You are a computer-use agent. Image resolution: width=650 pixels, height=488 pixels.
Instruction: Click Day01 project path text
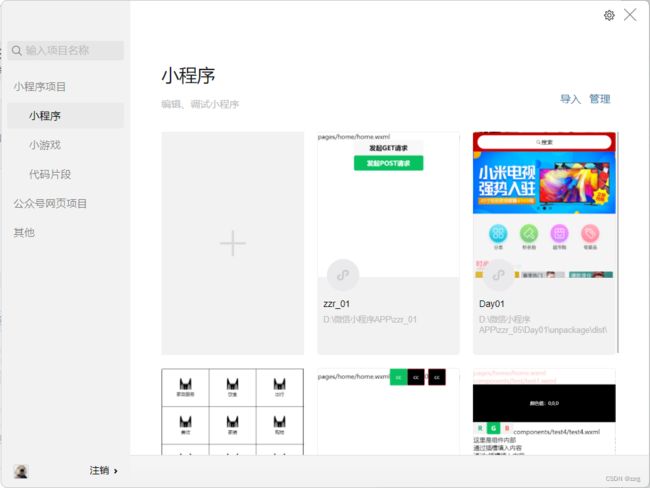(543, 325)
